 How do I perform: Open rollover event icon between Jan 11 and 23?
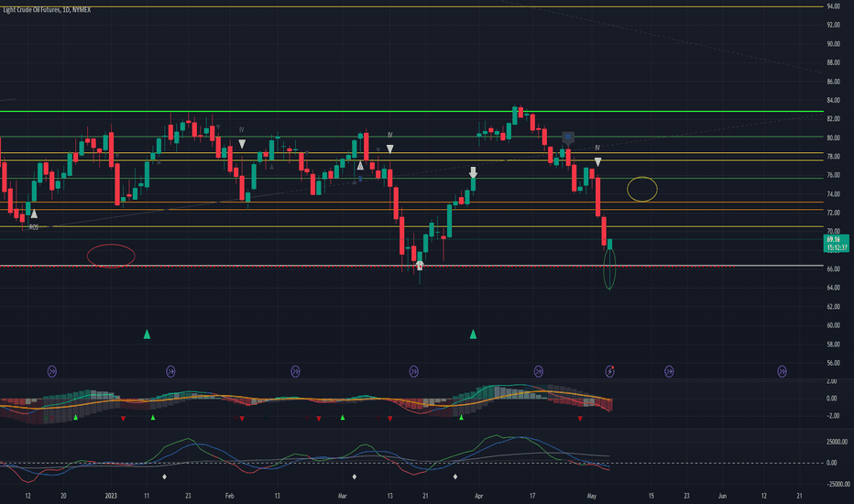[170, 372]
